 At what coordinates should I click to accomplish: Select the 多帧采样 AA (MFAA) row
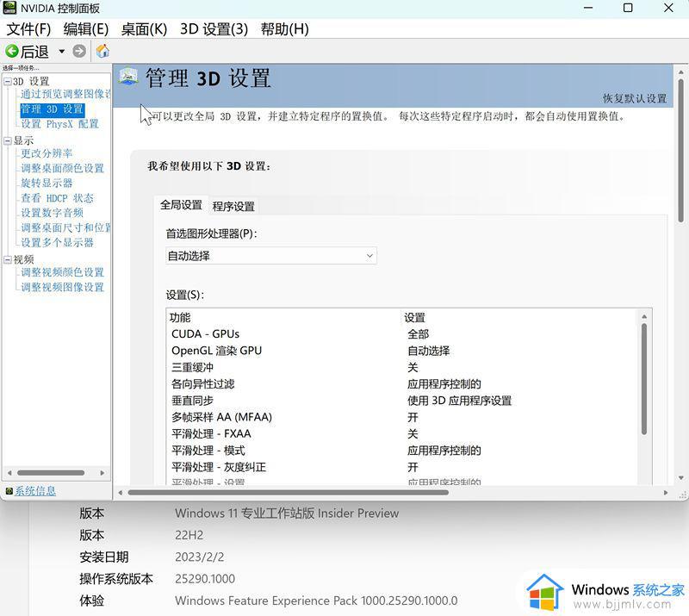[402, 417]
